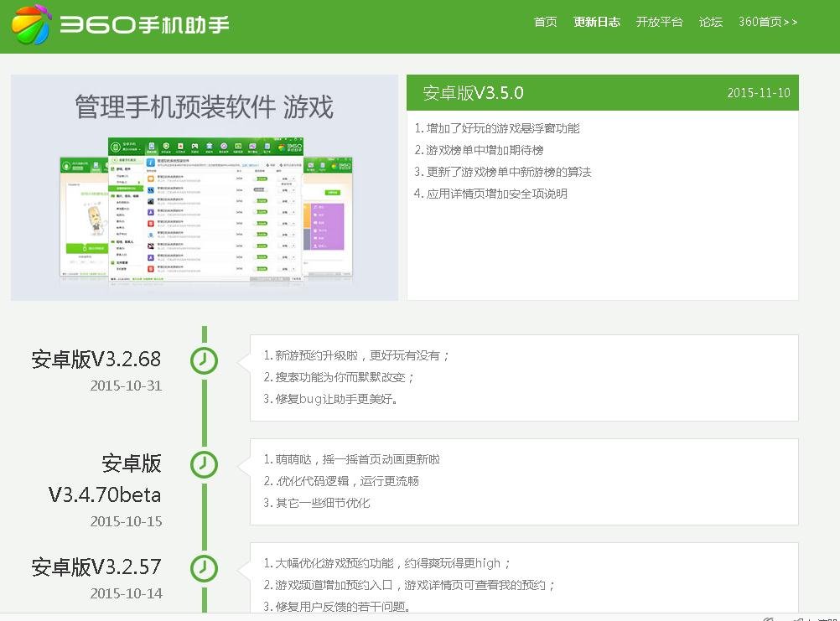This screenshot has height=621, width=840.
Task: Select line 游戏榜单中增加期待榜
Action: [479, 150]
